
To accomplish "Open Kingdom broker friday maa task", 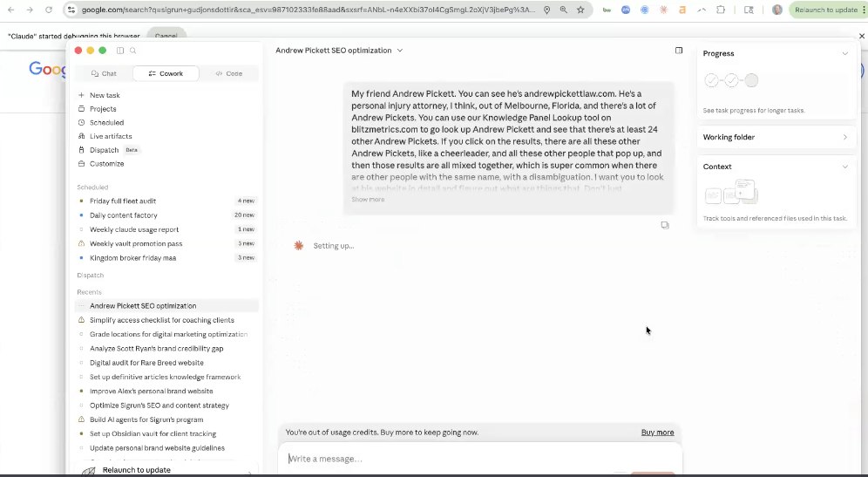I will point(166,258).
